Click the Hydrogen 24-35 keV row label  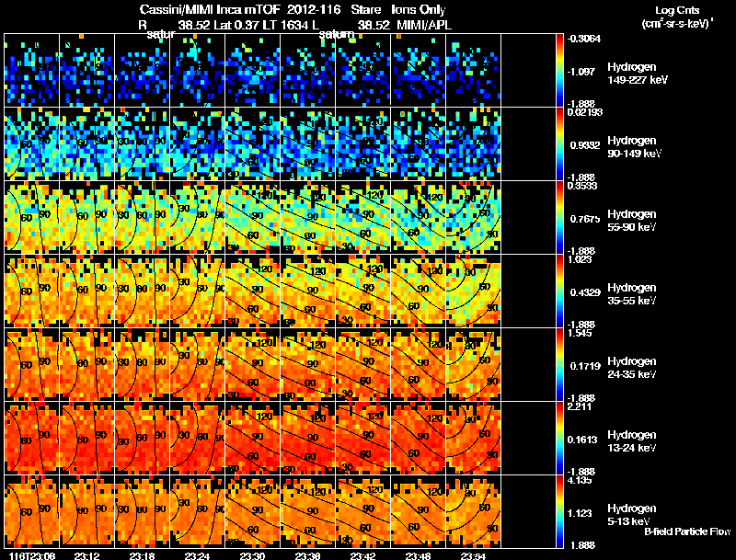point(632,368)
